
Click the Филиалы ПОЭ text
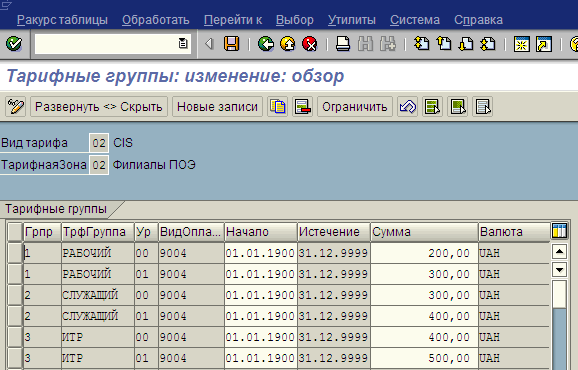click(x=154, y=165)
